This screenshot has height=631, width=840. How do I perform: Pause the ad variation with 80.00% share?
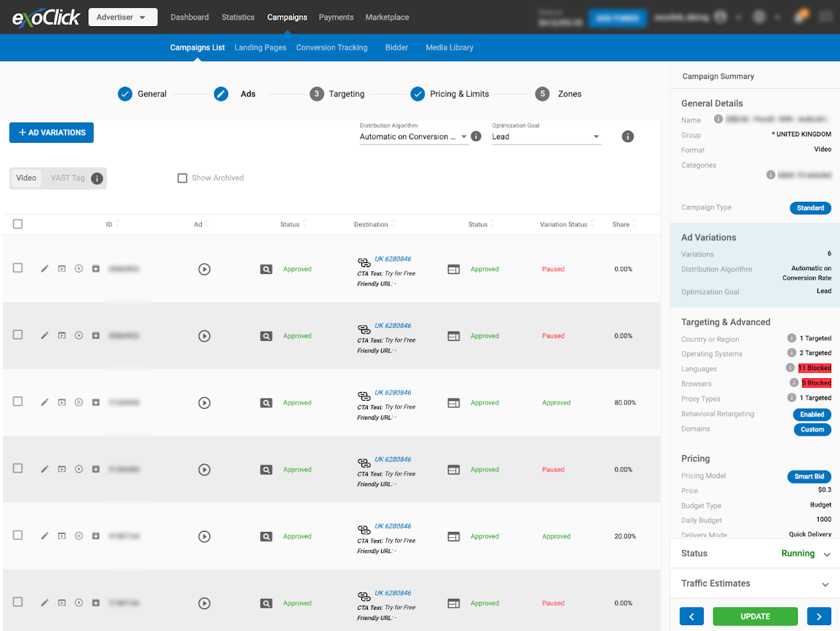pyautogui.click(x=79, y=403)
